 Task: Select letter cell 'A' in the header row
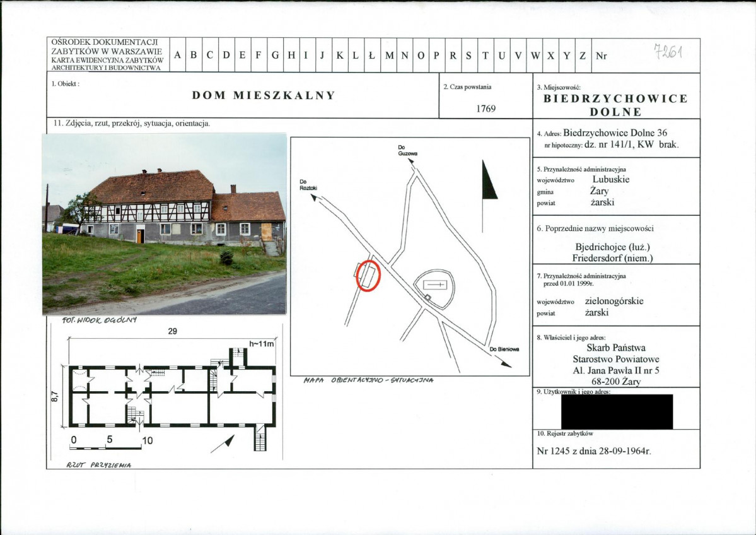point(178,56)
